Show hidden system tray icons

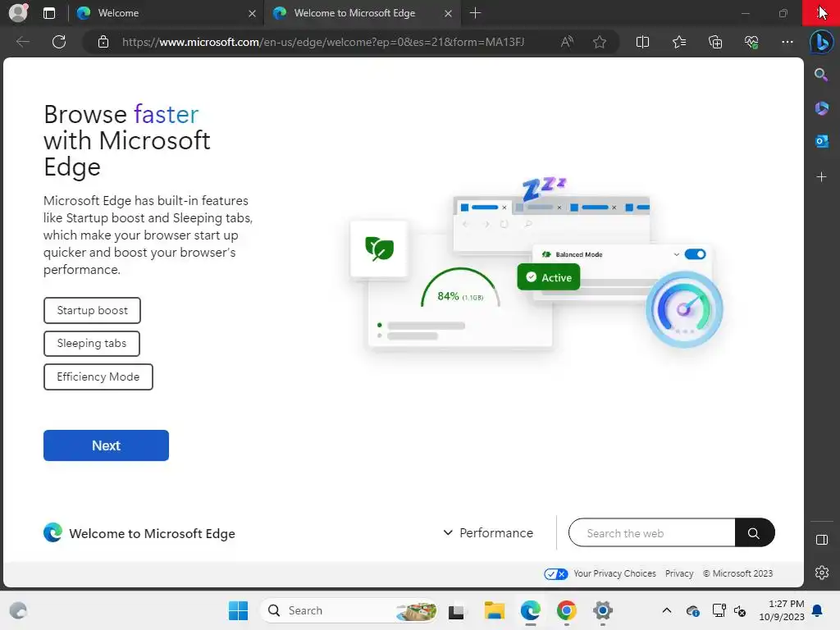pyautogui.click(x=666, y=610)
